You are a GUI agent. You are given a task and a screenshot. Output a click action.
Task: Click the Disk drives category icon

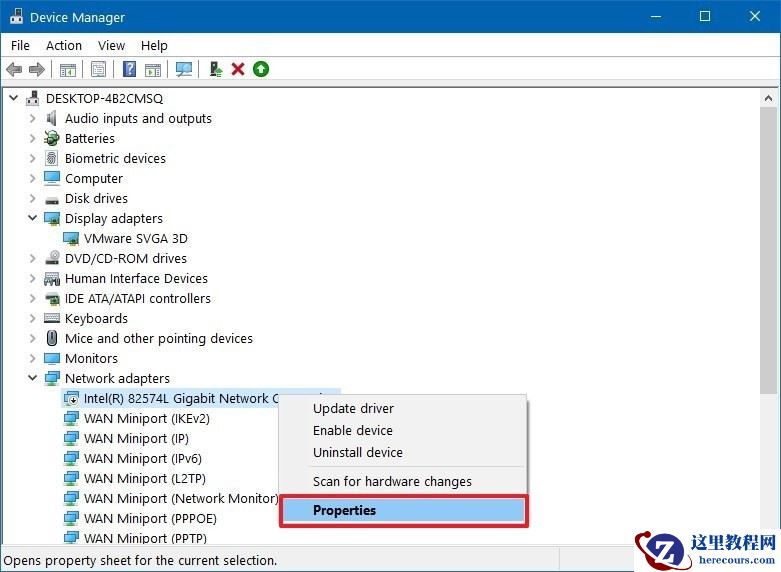pos(52,200)
